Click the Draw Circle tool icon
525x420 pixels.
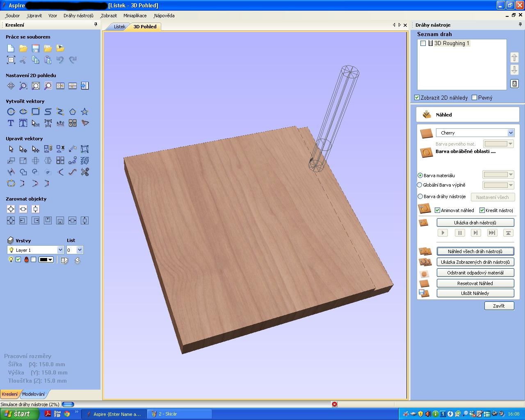coord(11,112)
